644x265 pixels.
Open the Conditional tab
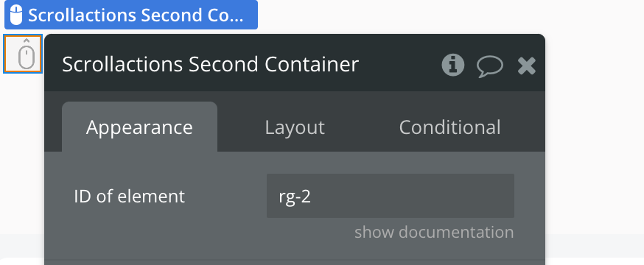pyautogui.click(x=449, y=127)
